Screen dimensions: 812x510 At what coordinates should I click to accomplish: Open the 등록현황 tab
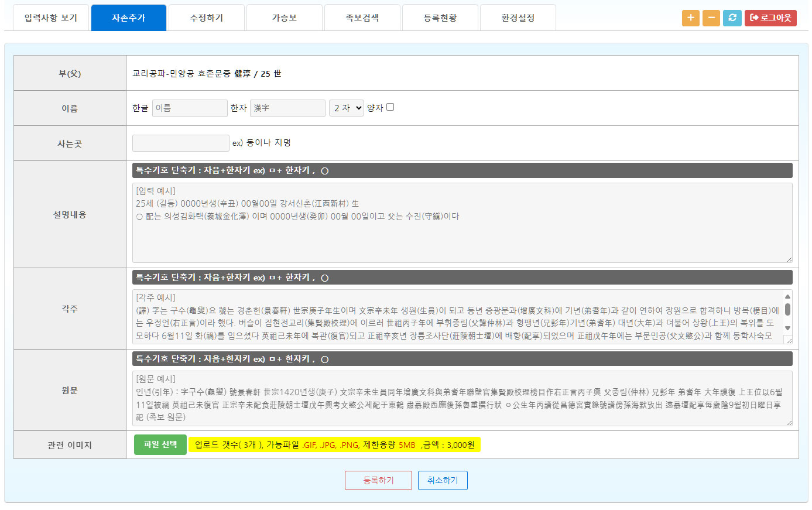pyautogui.click(x=440, y=18)
